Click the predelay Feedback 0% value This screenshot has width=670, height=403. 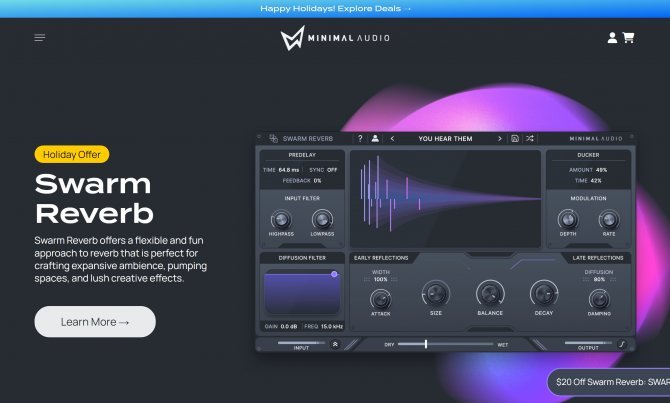317,180
